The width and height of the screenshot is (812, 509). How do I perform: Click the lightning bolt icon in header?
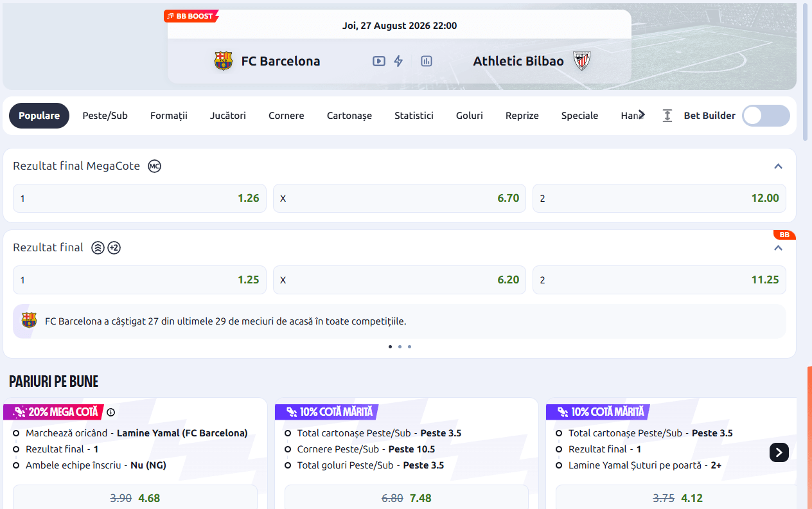point(398,61)
